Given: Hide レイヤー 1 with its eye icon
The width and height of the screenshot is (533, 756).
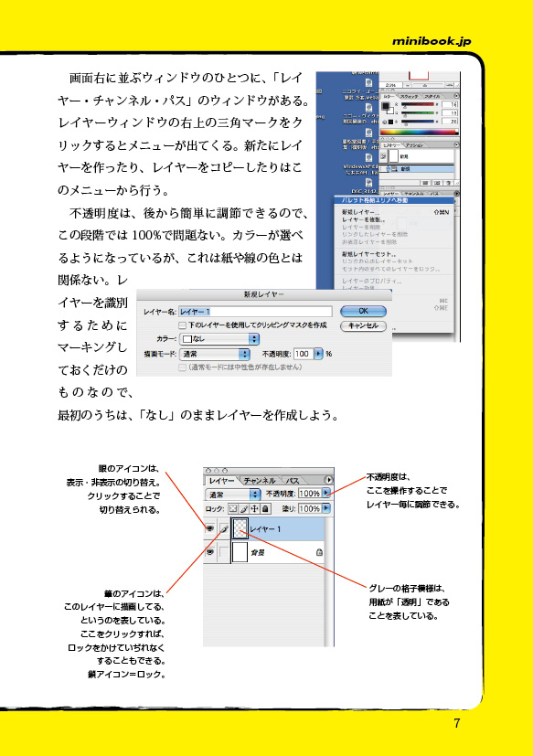Looking at the screenshot, I should (210, 529).
